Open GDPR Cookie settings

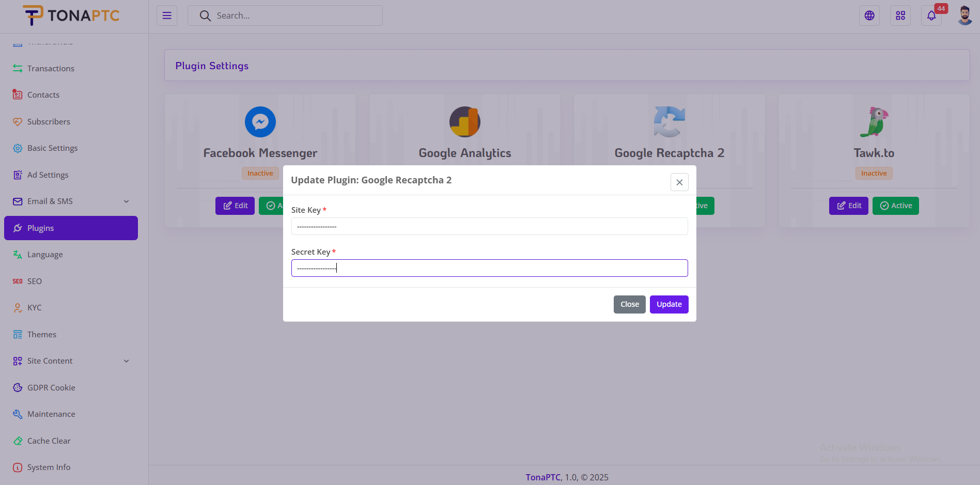point(71,387)
